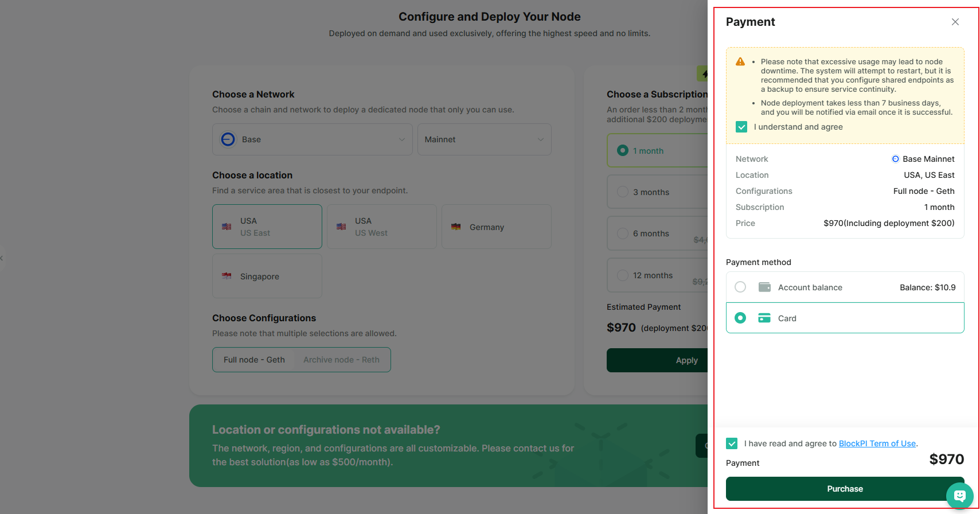Select the Card payment radio button
Screen dimensions: 980x514
tap(740, 318)
